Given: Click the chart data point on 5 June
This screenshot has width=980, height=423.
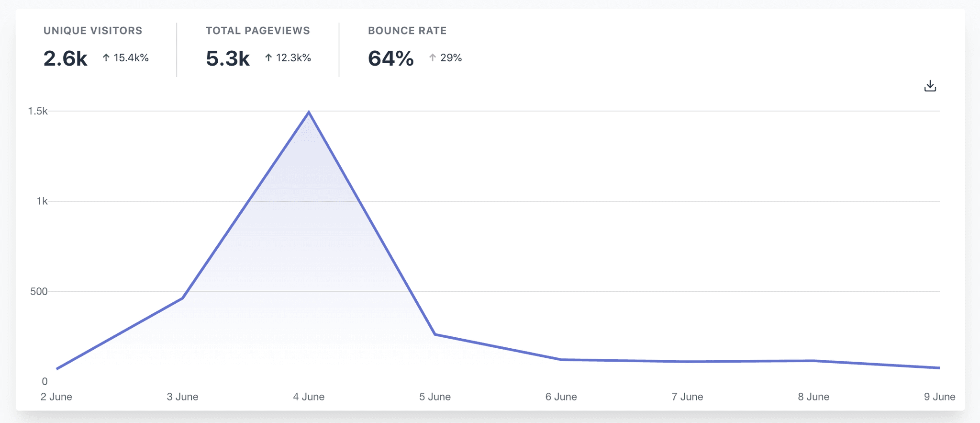Looking at the screenshot, I should pyautogui.click(x=435, y=334).
